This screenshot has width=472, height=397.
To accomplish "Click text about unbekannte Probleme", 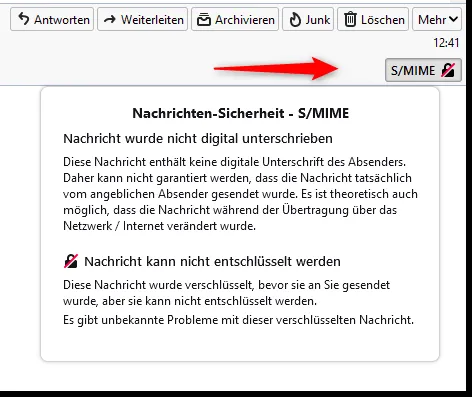I will (x=238, y=320).
